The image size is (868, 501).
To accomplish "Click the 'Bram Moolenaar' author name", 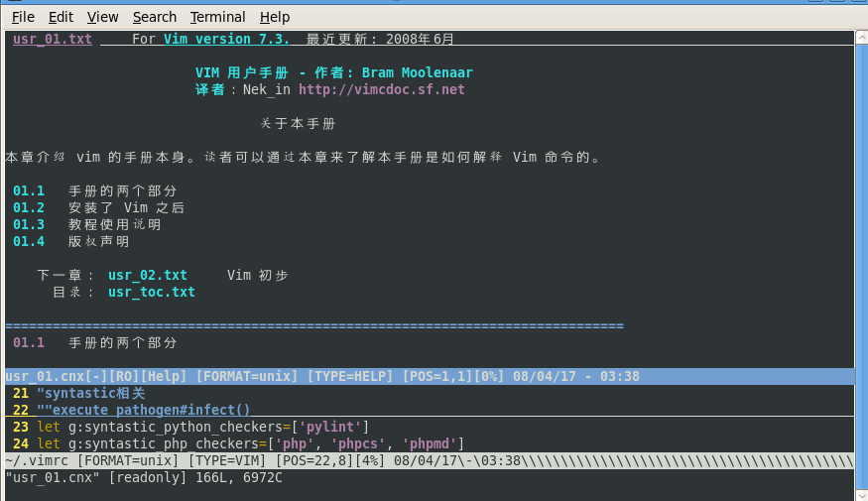I will [418, 72].
